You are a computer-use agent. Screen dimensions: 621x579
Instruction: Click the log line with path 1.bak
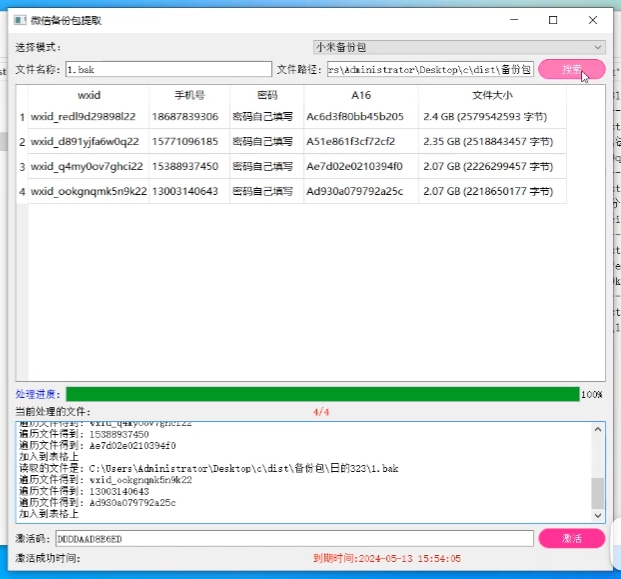[x=209, y=469]
